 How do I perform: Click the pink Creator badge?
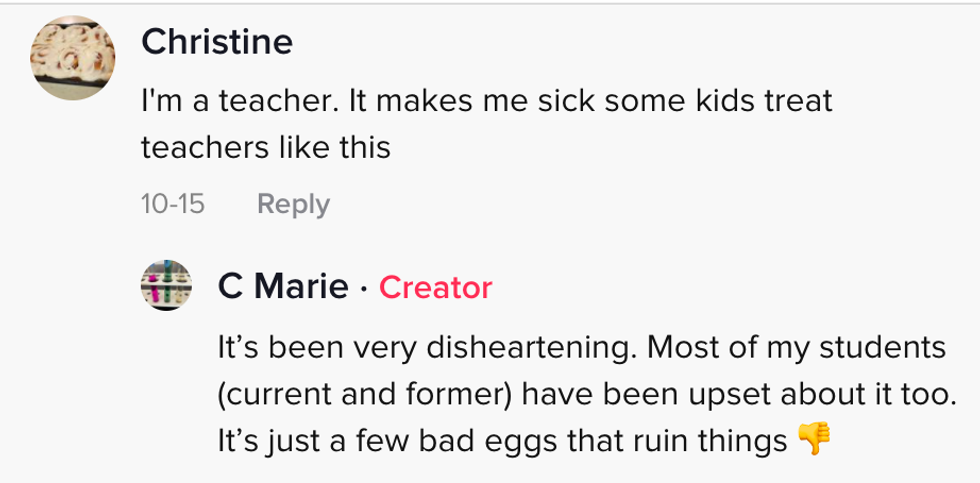pyautogui.click(x=435, y=288)
